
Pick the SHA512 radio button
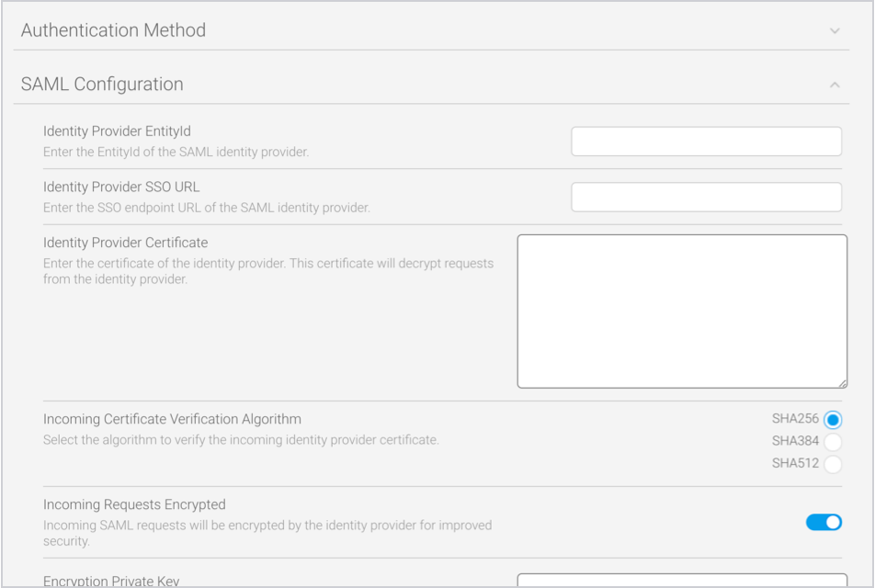tap(833, 464)
